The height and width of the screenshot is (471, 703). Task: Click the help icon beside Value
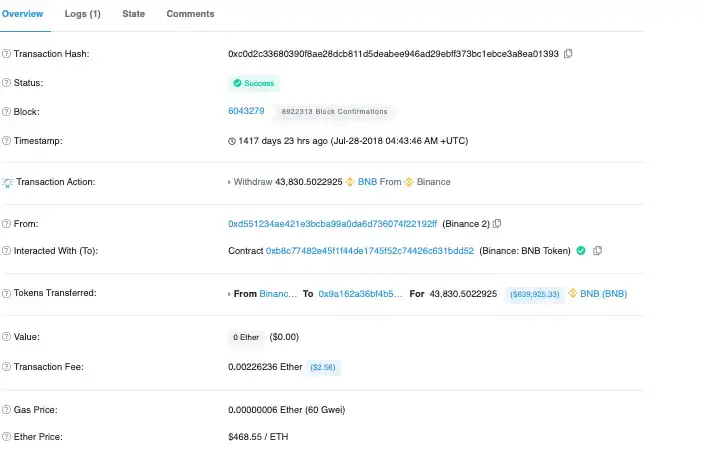pyautogui.click(x=6, y=337)
